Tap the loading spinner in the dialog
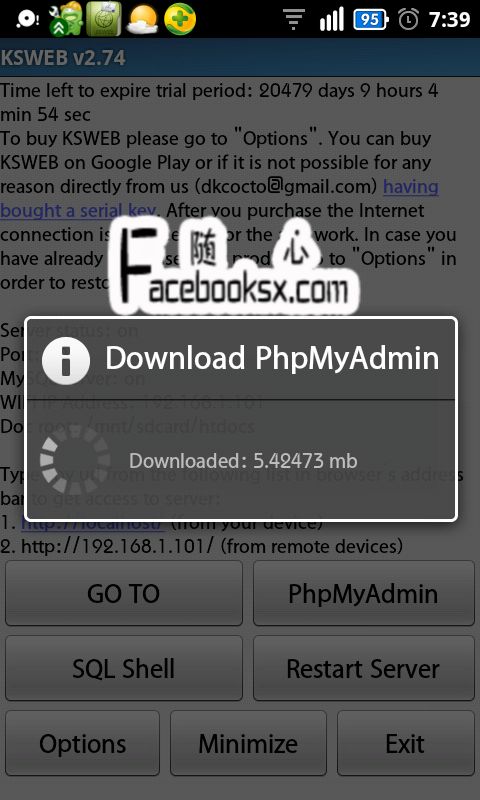 [74, 461]
